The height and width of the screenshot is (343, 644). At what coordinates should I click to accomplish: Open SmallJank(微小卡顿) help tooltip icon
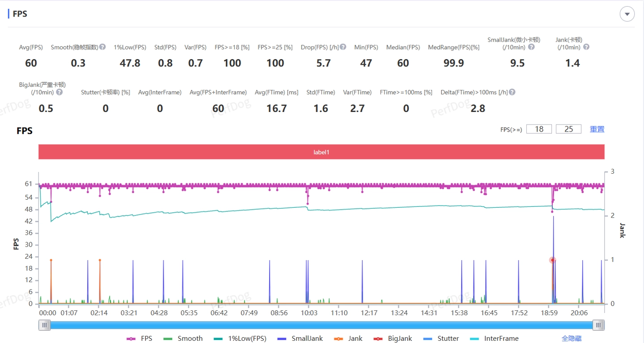[531, 47]
